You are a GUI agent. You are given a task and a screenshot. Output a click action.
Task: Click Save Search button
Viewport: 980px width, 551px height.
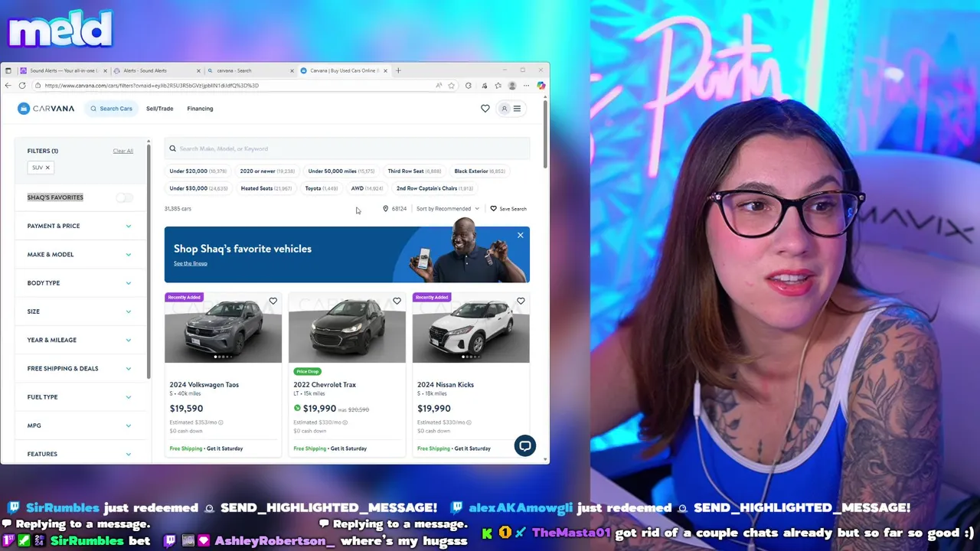(508, 209)
